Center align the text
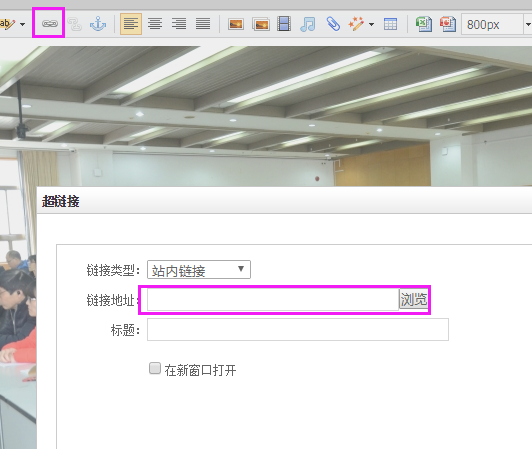This screenshot has height=449, width=532. (155, 24)
